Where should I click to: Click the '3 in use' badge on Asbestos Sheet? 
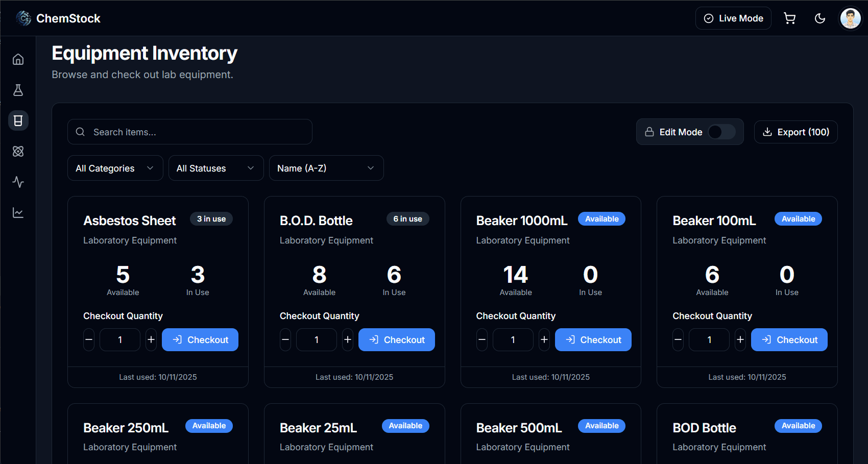pos(211,219)
